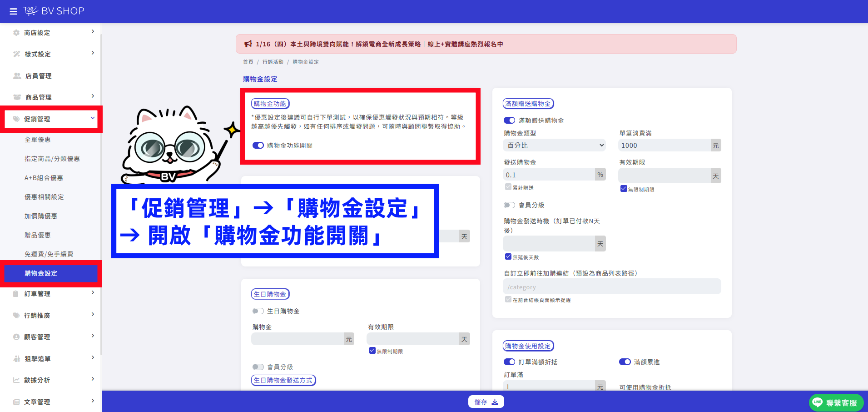Click the 店員管理 people icon

(x=17, y=76)
